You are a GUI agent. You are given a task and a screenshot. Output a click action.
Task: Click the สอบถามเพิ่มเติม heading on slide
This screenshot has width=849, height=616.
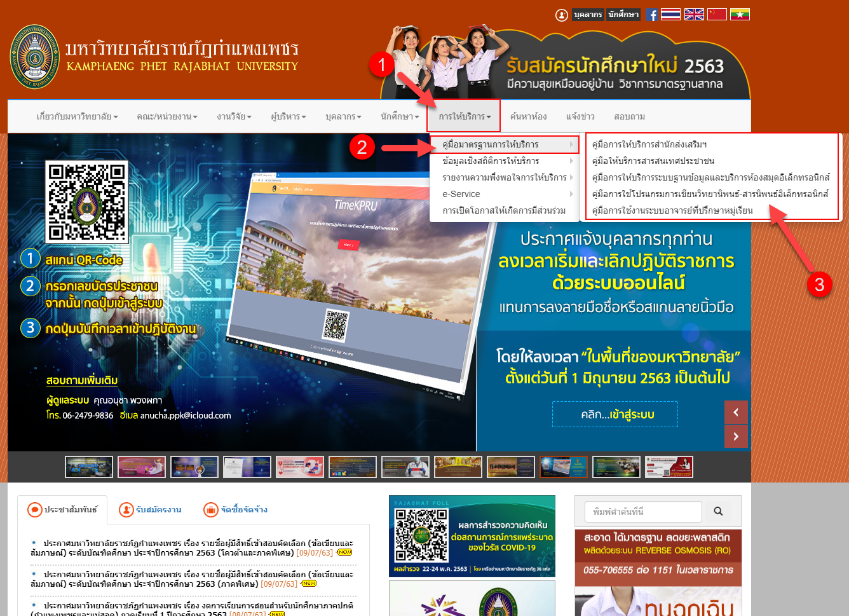point(82,381)
